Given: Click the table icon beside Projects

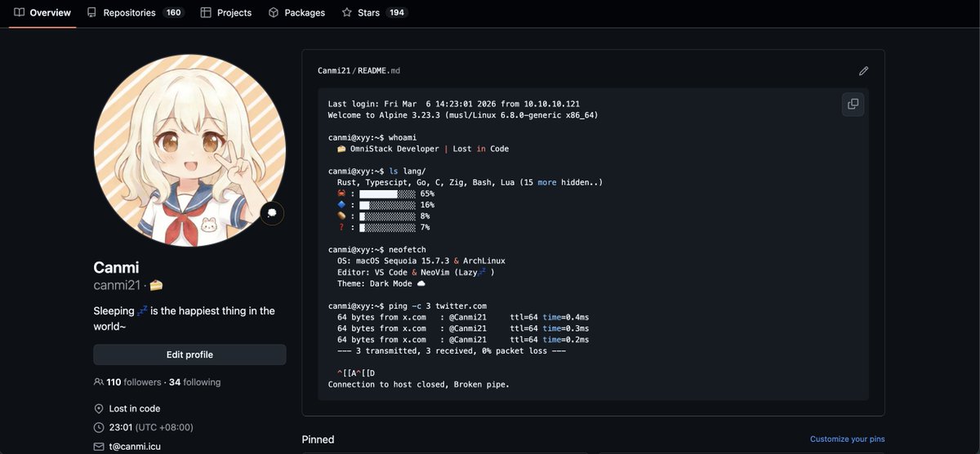Looking at the screenshot, I should (206, 13).
